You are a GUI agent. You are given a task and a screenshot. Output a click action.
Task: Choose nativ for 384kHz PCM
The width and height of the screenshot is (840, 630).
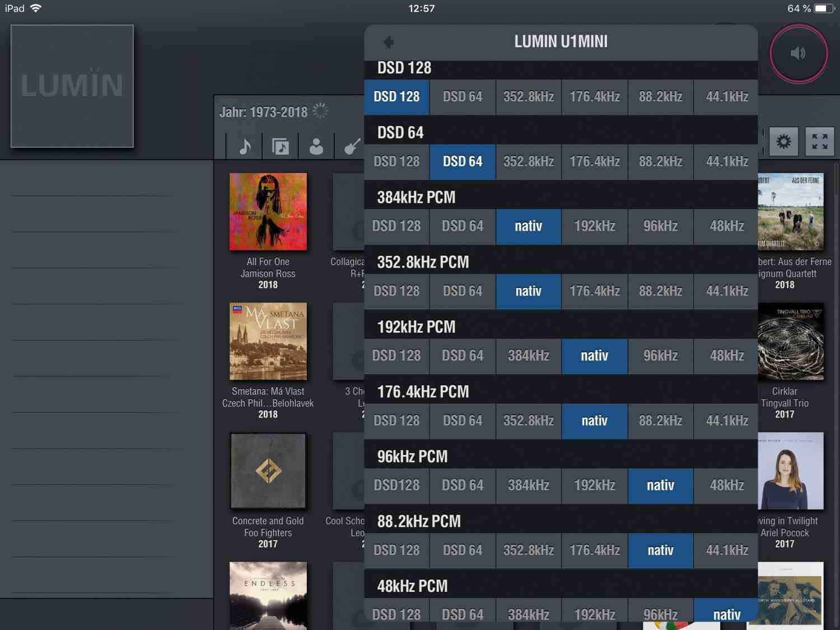click(x=528, y=226)
